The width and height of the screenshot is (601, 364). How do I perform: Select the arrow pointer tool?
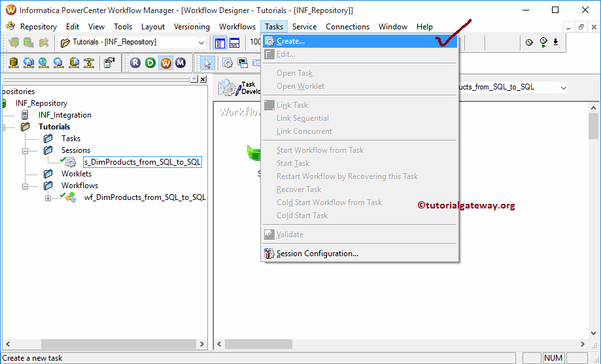(207, 63)
